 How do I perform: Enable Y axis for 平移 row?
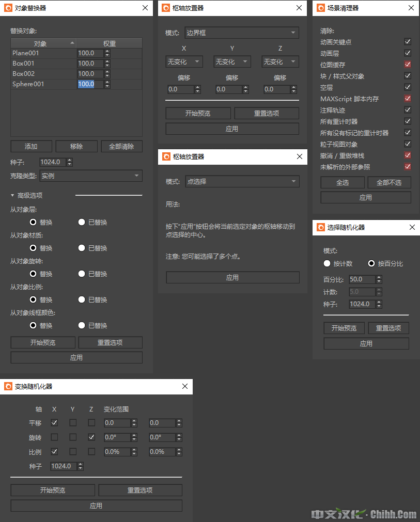(73, 422)
